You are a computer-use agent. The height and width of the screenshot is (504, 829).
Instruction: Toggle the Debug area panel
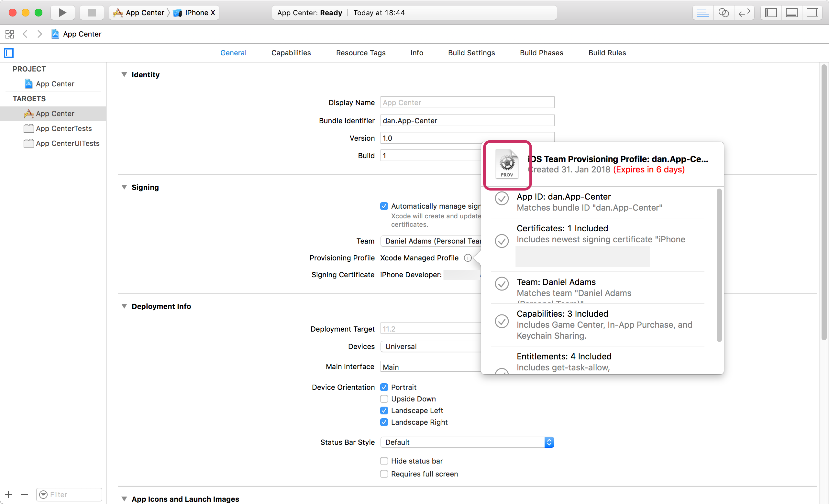click(792, 13)
